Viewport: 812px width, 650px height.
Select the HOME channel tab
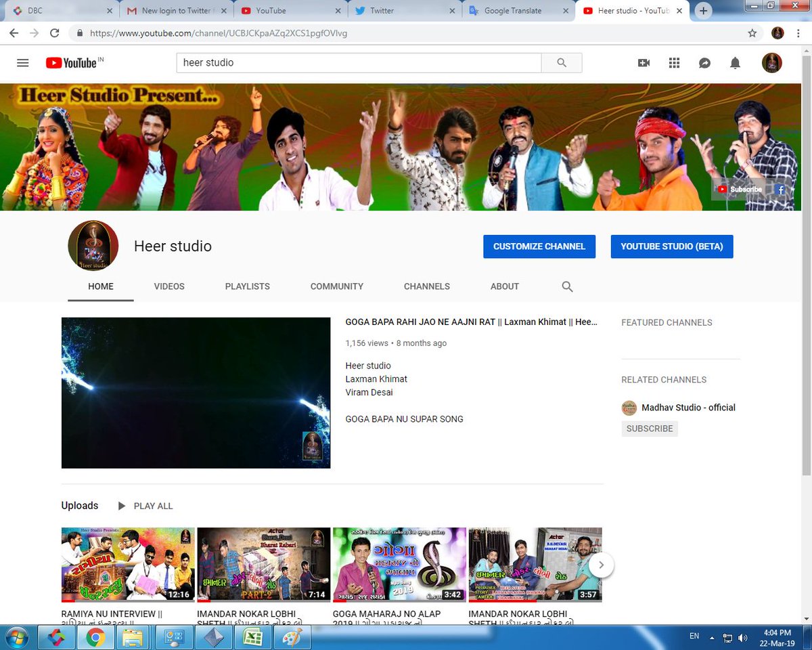[x=101, y=286]
